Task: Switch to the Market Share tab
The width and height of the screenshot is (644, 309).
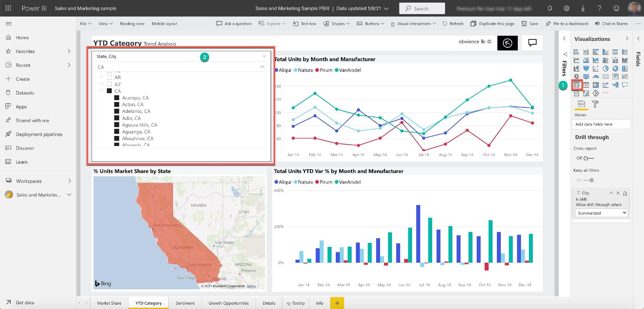Action: 109,303
